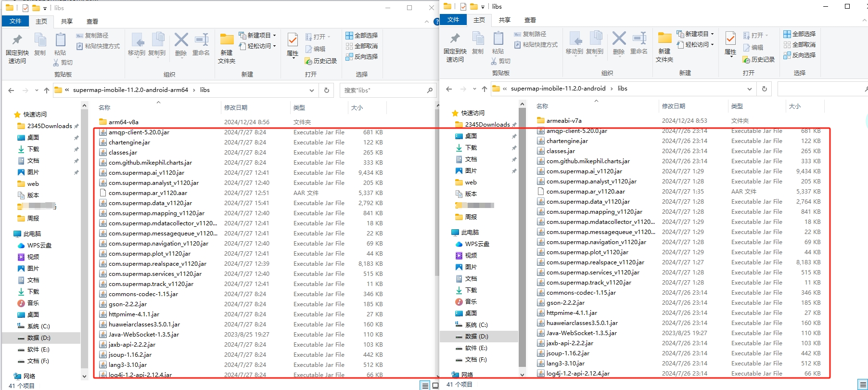Click supermap-imobile-11.2.0-android-arm64 breadcrumb in left window
The height and width of the screenshot is (390, 868).
[130, 90]
